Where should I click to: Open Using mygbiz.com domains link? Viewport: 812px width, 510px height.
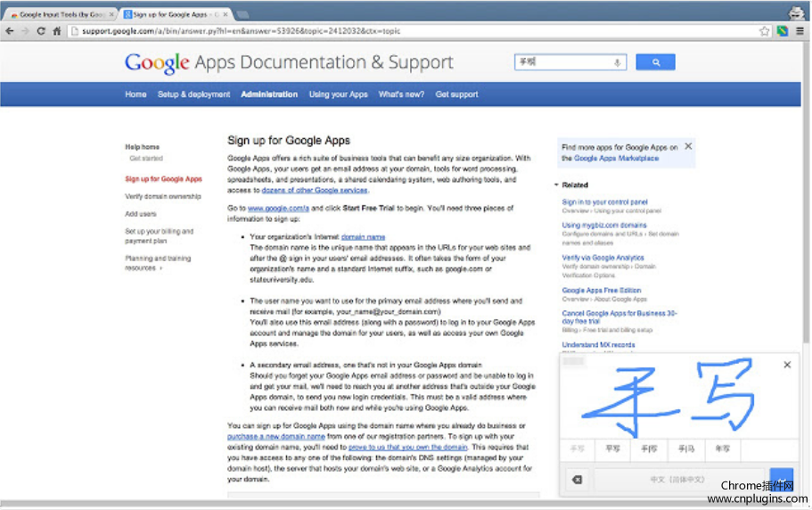coord(604,226)
